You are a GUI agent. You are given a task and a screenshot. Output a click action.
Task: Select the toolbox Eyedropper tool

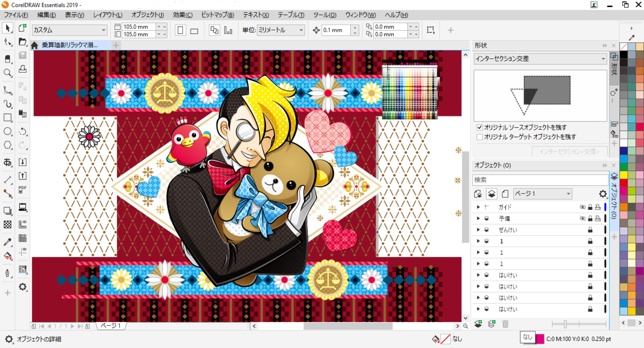pyautogui.click(x=7, y=242)
